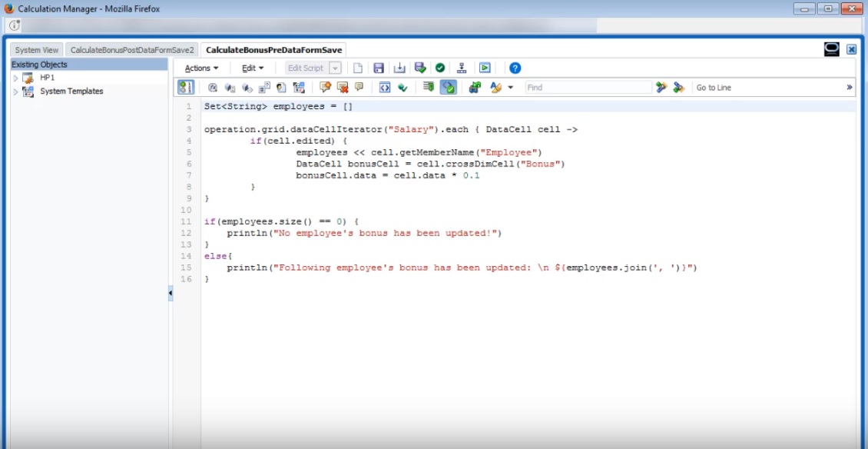Open the Edit Script dropdown

tap(335, 68)
